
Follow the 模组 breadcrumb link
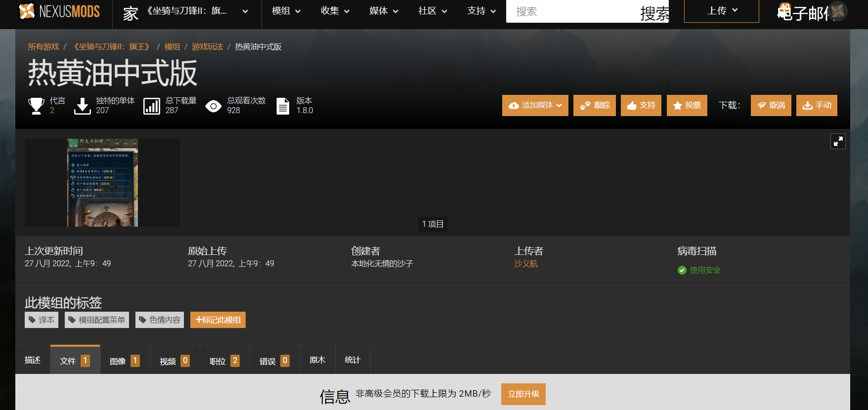tap(172, 46)
